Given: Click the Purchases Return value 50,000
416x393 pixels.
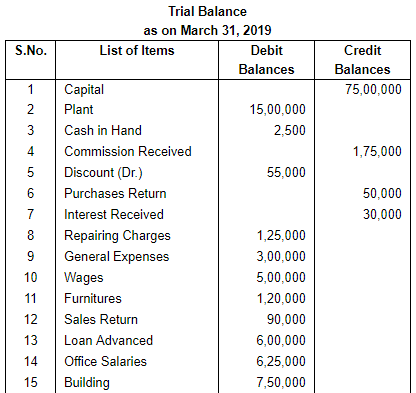Looking at the screenshot, I should (x=382, y=194).
